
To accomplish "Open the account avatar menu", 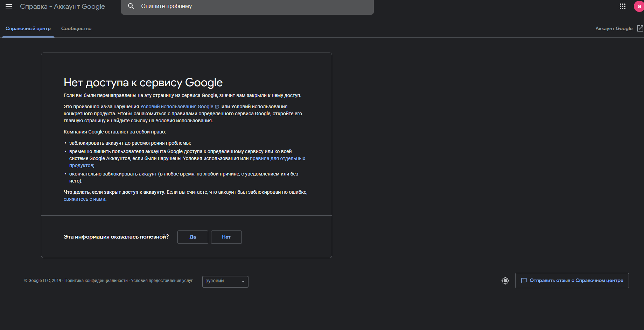I will [x=639, y=6].
